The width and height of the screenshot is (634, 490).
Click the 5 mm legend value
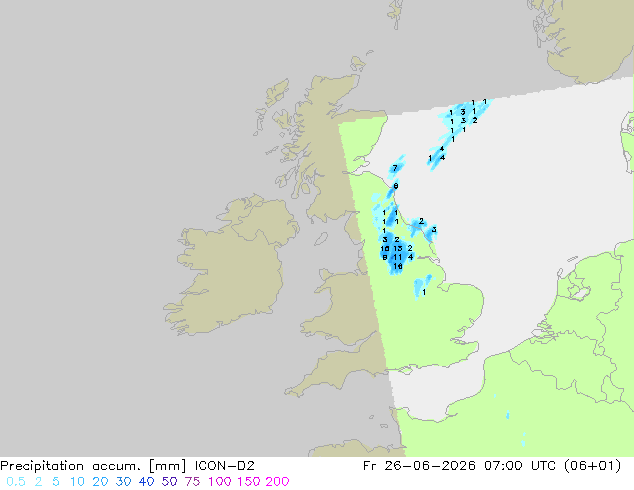click(x=56, y=482)
